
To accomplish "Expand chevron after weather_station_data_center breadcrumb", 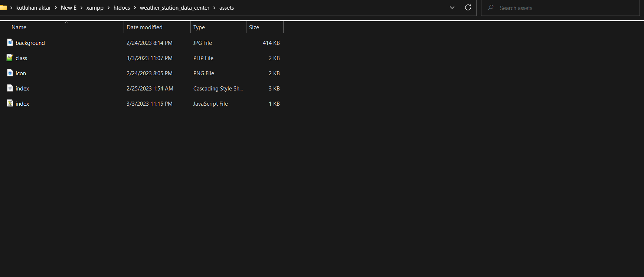I will (x=215, y=8).
